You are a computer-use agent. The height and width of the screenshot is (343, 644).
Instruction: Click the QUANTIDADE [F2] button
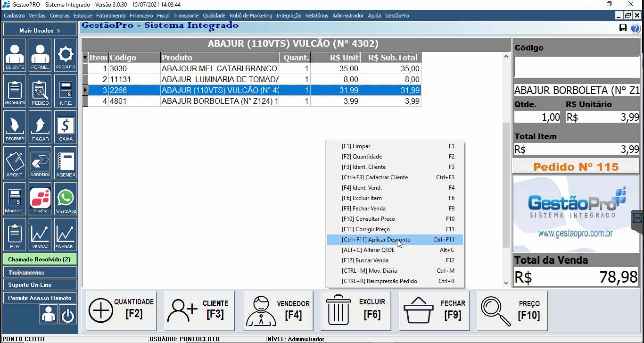point(122,311)
